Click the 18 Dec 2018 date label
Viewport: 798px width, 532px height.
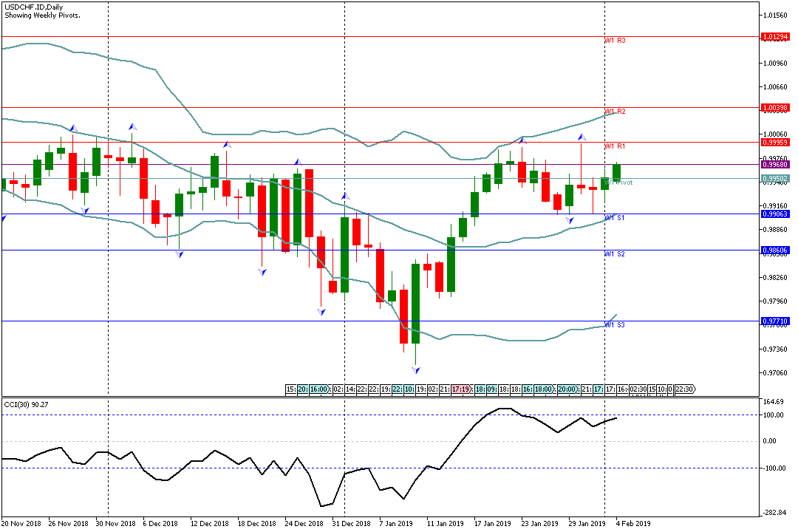(x=256, y=523)
